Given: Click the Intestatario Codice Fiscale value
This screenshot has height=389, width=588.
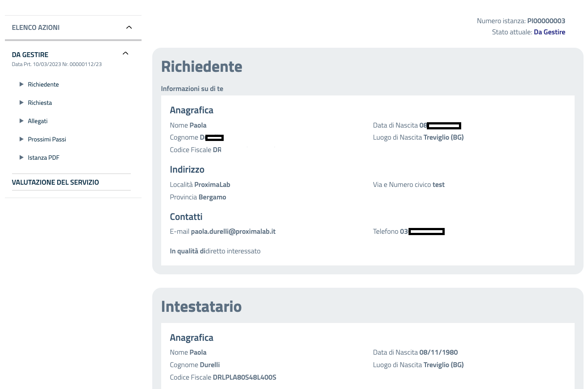Looking at the screenshot, I should [x=244, y=377].
